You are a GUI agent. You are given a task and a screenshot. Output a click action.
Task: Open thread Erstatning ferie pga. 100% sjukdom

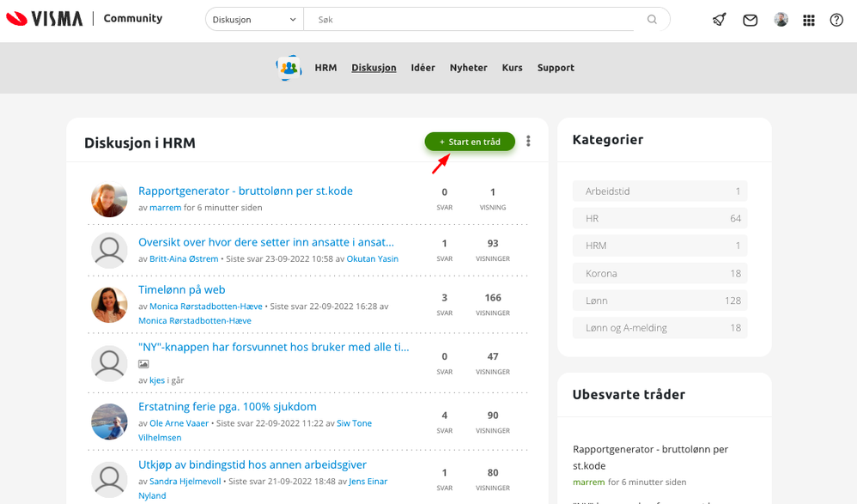[x=228, y=407]
